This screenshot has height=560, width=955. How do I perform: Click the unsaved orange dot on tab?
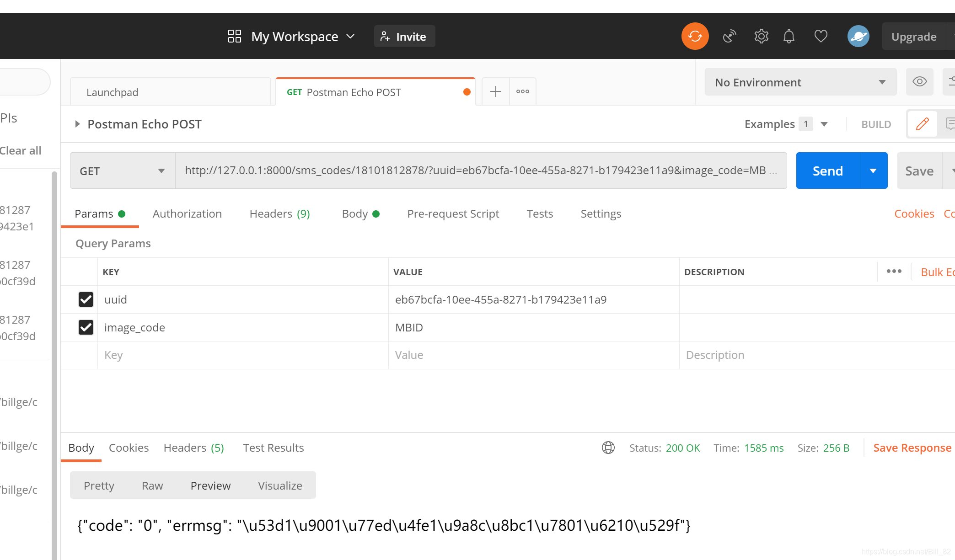click(x=467, y=92)
